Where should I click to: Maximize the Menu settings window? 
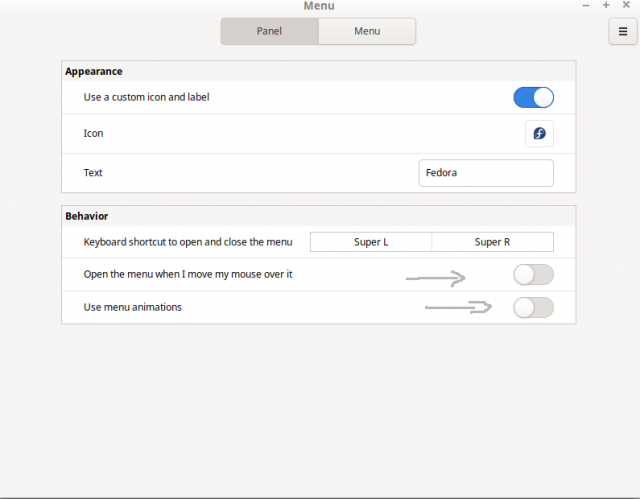point(606,5)
